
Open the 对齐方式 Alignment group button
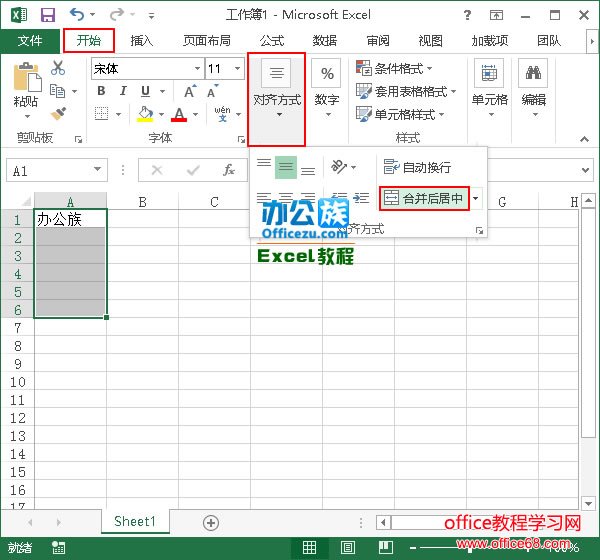276,99
